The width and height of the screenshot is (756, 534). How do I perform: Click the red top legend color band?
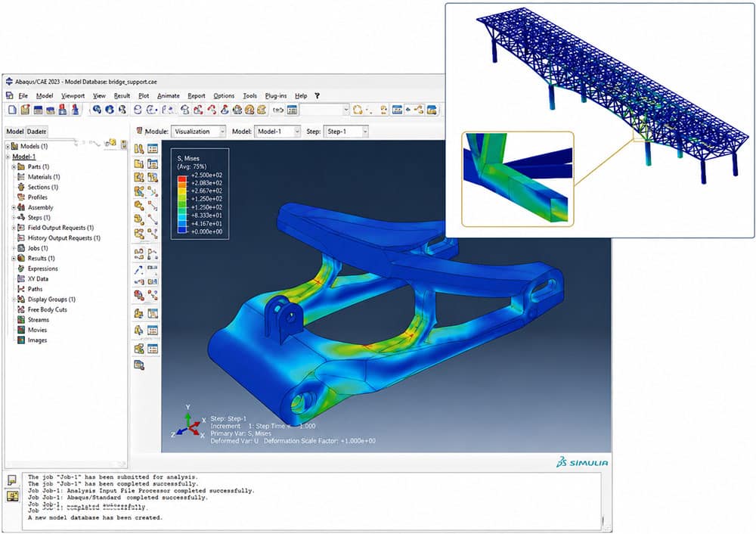click(x=181, y=179)
